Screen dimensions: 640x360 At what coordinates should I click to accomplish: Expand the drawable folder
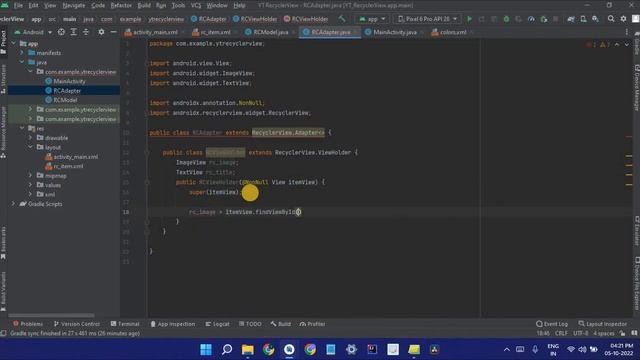tap(31, 138)
